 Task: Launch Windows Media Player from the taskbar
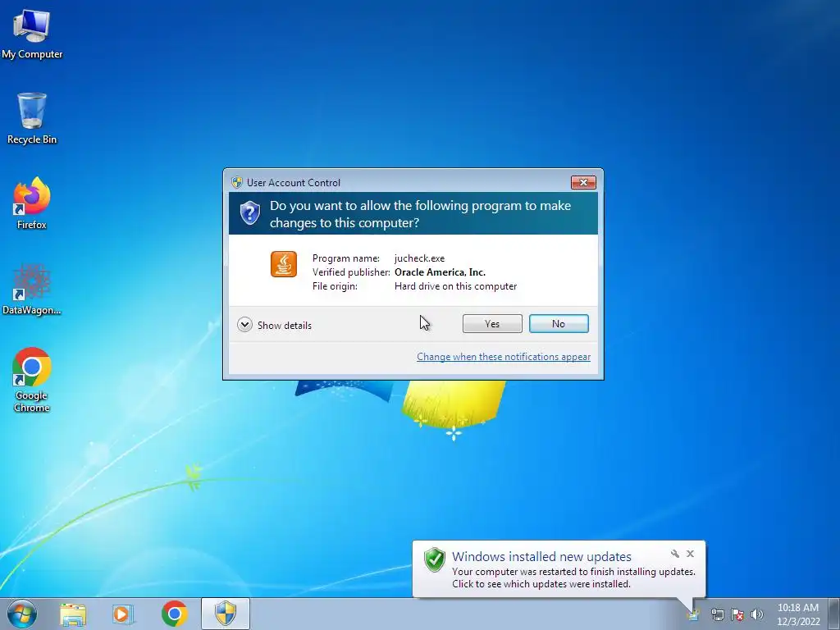tap(122, 614)
